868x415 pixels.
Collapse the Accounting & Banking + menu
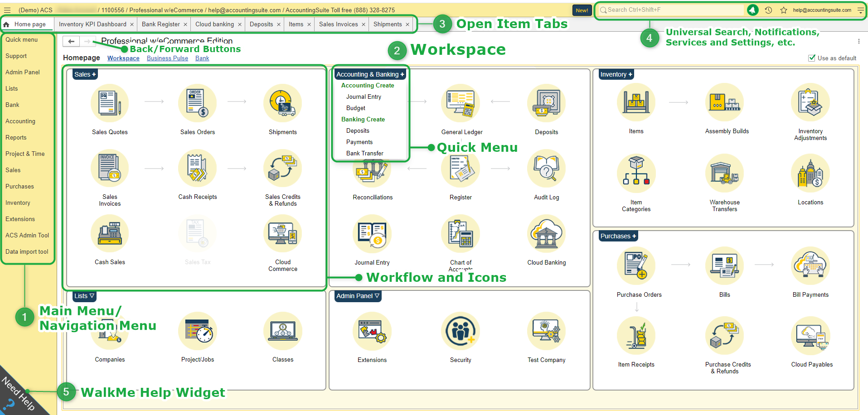370,74
